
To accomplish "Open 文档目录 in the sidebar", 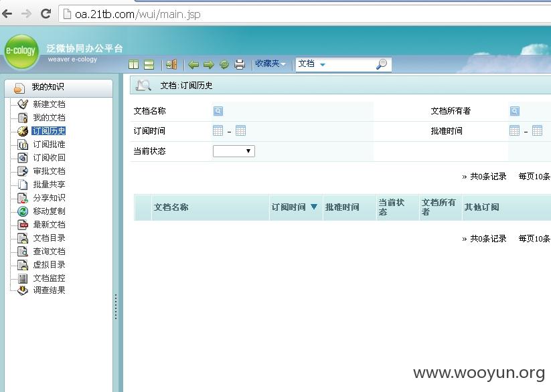I will 49,237.
